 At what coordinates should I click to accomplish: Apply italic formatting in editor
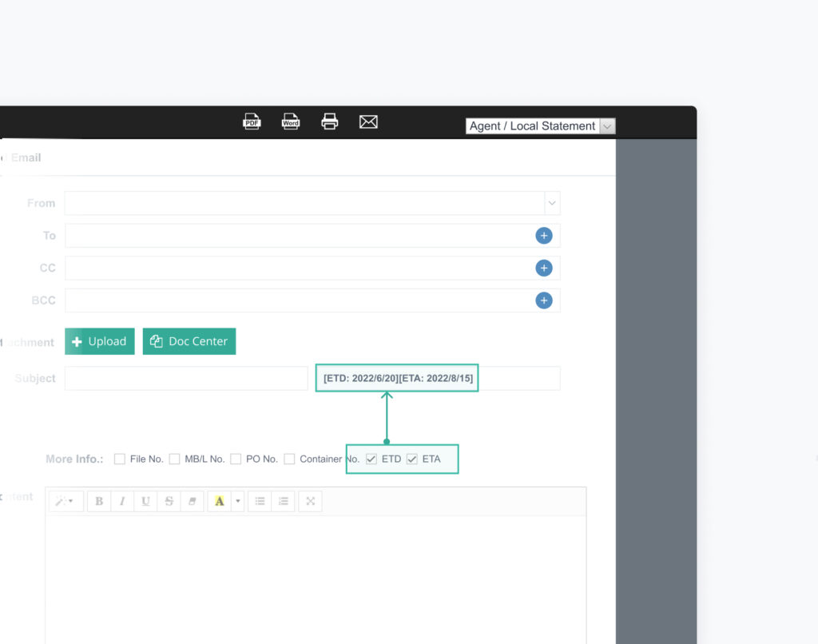pos(122,501)
